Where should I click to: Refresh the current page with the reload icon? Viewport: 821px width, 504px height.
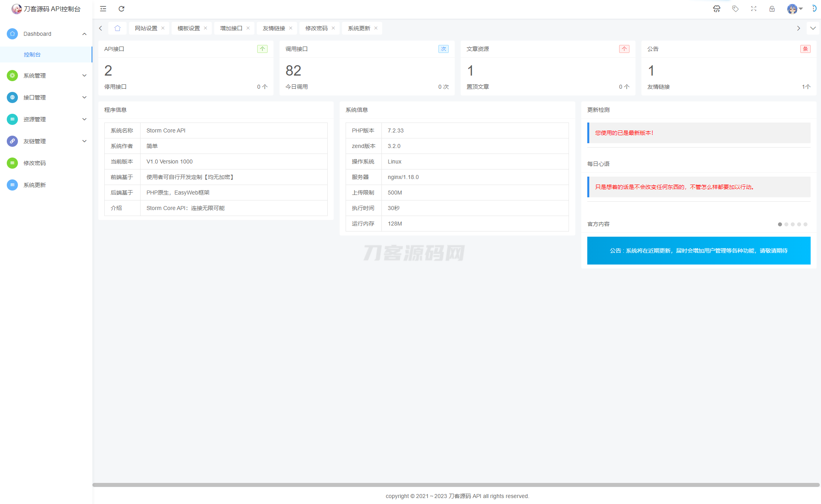121,9
